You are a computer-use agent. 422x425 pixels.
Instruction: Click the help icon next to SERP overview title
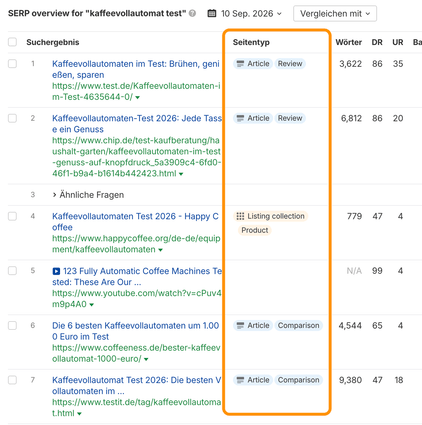pos(192,14)
